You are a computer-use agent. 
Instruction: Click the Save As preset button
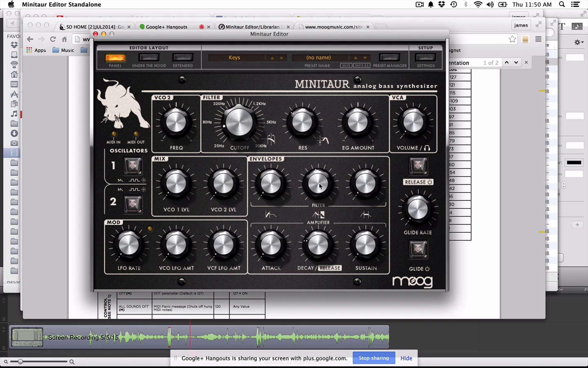click(x=362, y=66)
